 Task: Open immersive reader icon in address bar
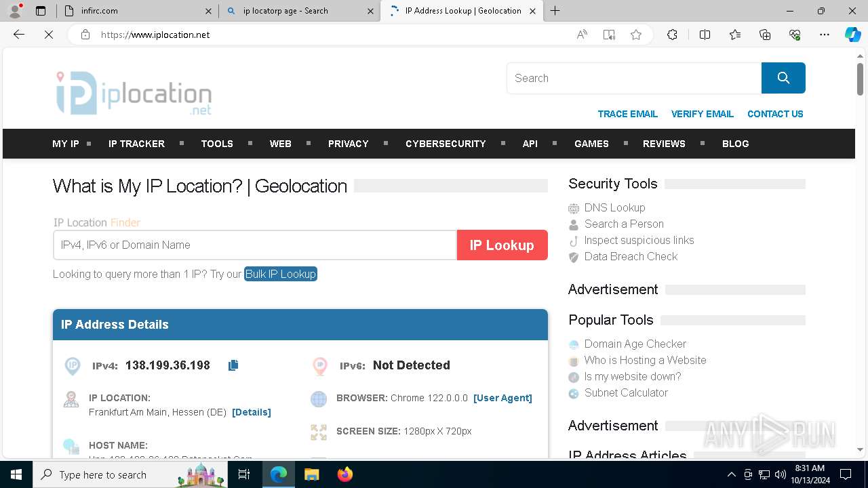pos(609,35)
